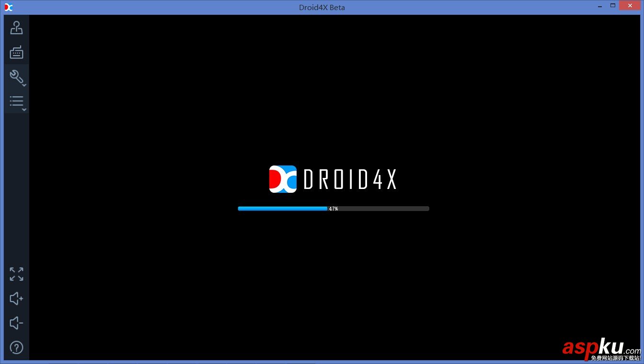
Task: Open the joystick gamepad simulation tool
Action: [16, 28]
